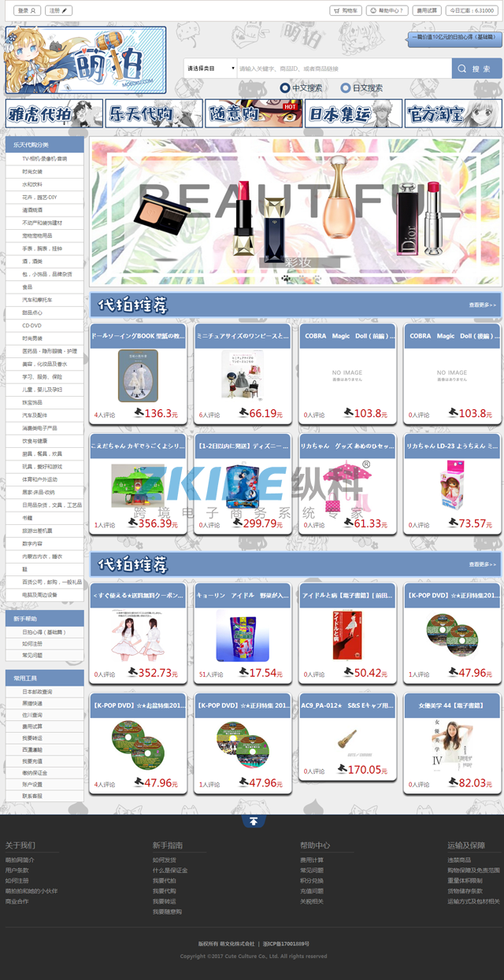This screenshot has height=980, width=504.
Task: Click the 登录 login button
Action: point(27,11)
